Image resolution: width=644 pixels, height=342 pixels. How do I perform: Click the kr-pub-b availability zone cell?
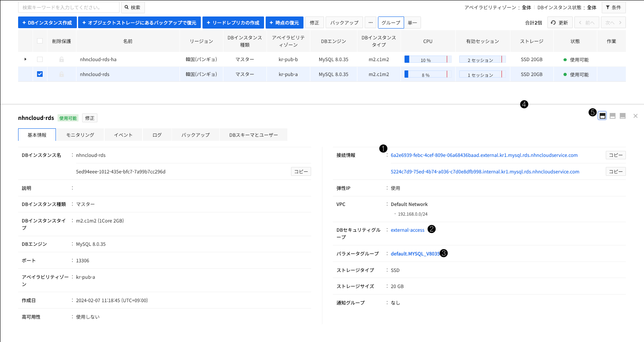point(288,60)
